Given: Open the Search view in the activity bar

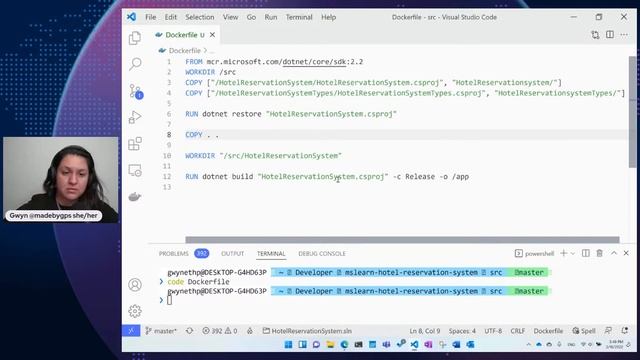Looking at the screenshot, I should pyautogui.click(x=135, y=64).
